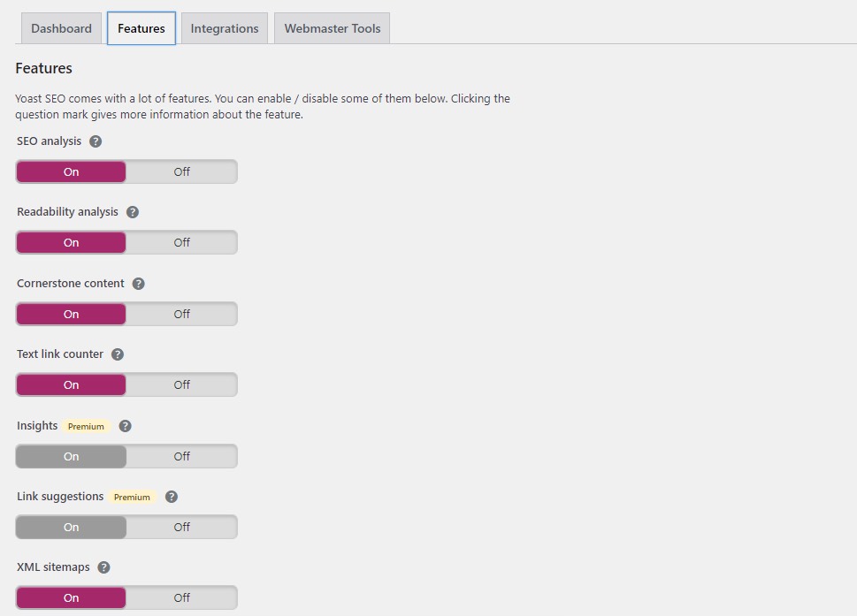The width and height of the screenshot is (857, 616).
Task: Switch Cornerstone content to Off
Action: 180,314
